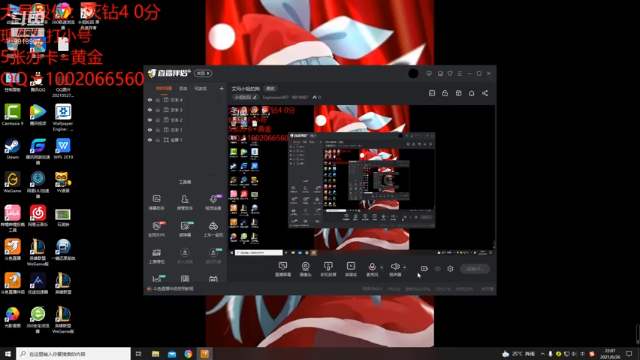The height and width of the screenshot is (360, 640).
Task: Hide the 全屏 1 source
Action: pos(150,140)
